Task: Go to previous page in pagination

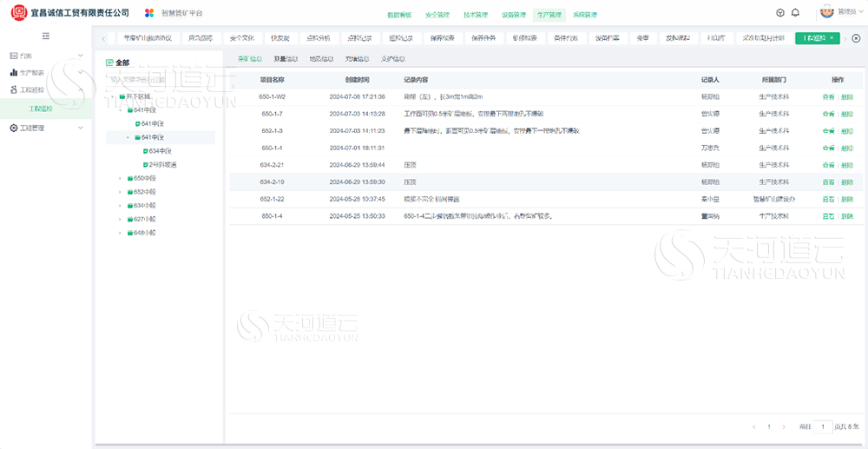Action: pos(754,427)
